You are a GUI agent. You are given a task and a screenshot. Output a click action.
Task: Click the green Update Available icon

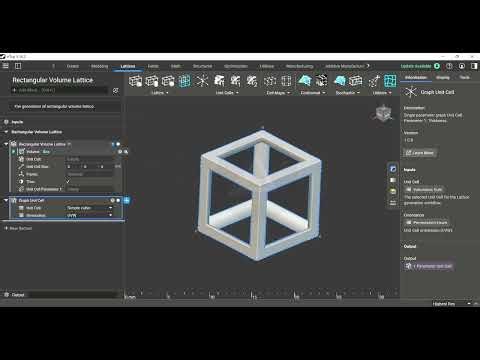pos(437,66)
